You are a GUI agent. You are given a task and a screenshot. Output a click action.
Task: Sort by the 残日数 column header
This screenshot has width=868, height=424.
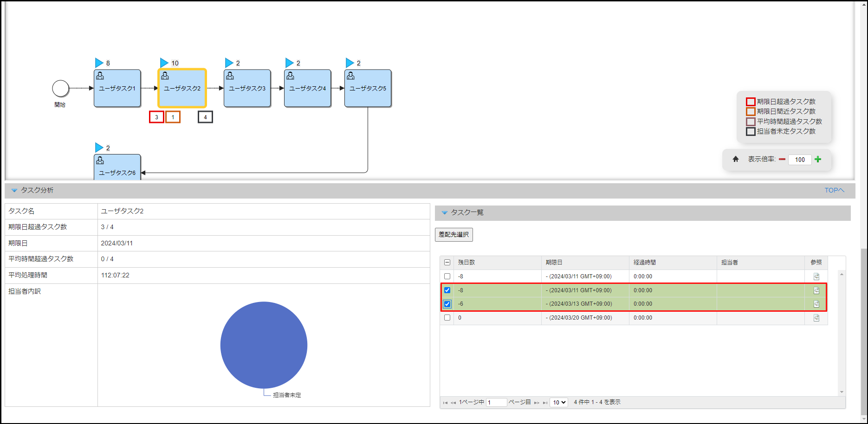point(497,263)
